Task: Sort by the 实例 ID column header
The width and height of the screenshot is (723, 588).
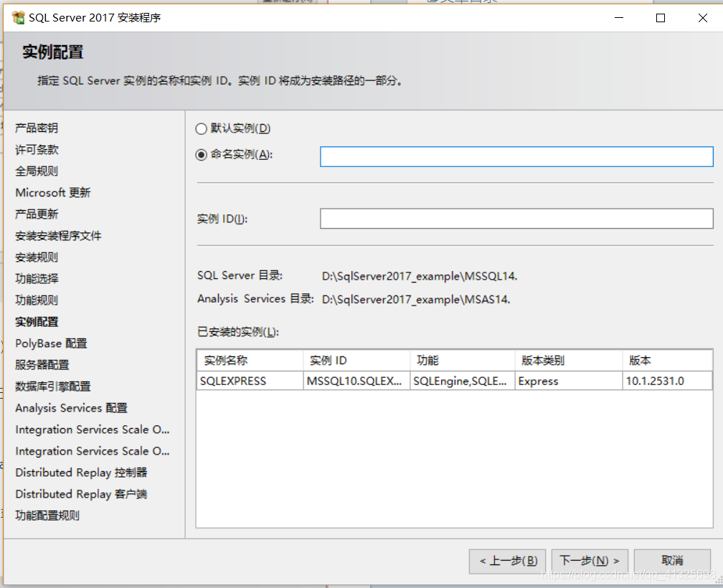Action: pyautogui.click(x=356, y=361)
